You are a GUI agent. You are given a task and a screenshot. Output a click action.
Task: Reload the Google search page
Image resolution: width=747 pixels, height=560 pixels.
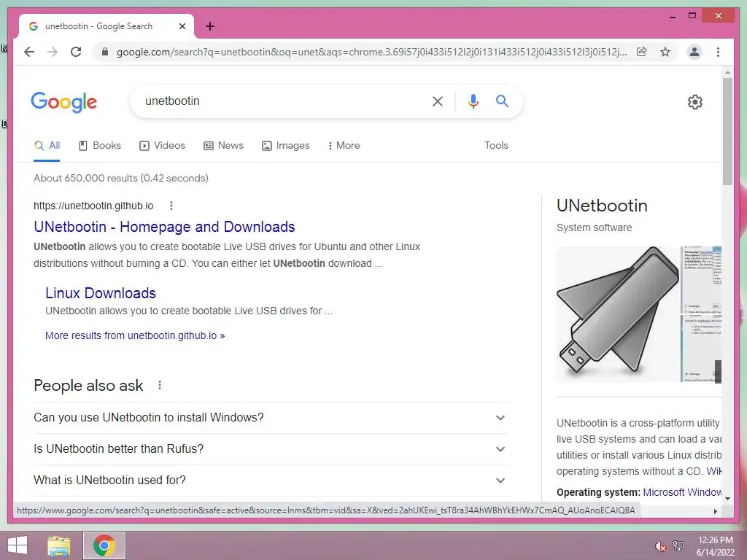76,52
